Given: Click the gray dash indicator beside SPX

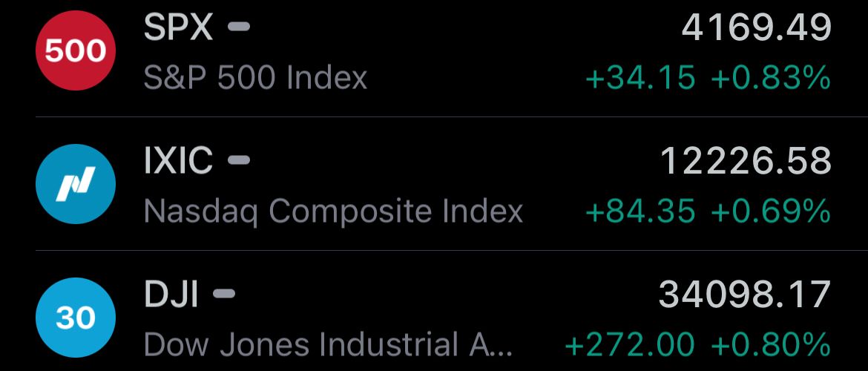Looking at the screenshot, I should [239, 27].
